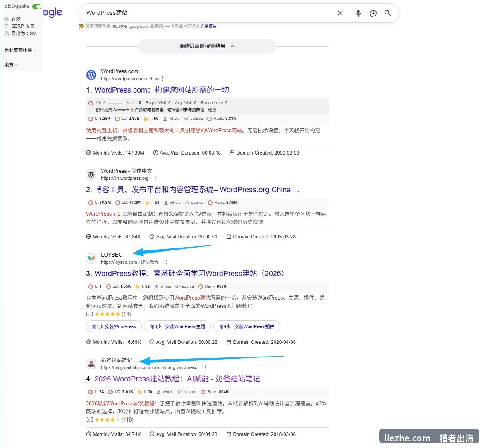Expand the 地方 dropdown

tap(11, 65)
